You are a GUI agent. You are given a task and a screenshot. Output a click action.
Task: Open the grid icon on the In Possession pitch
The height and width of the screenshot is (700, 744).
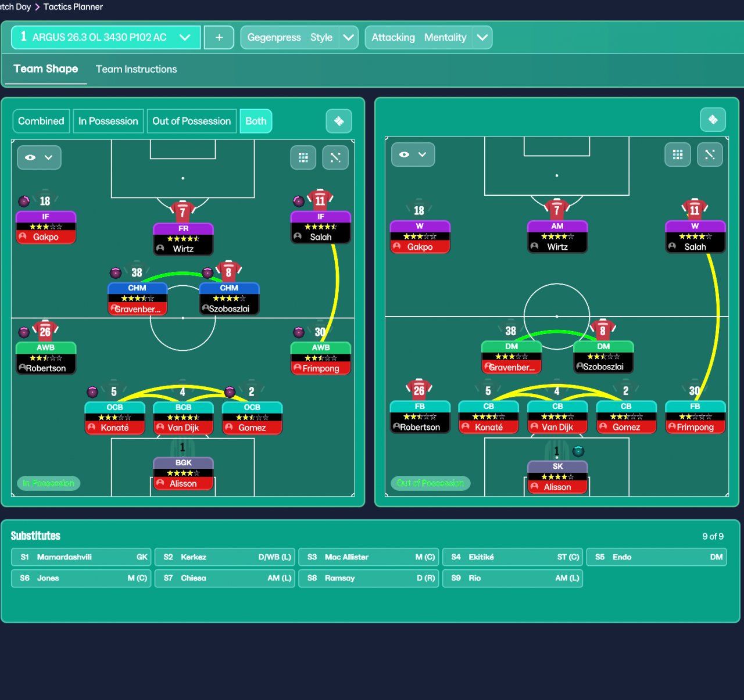coord(303,157)
